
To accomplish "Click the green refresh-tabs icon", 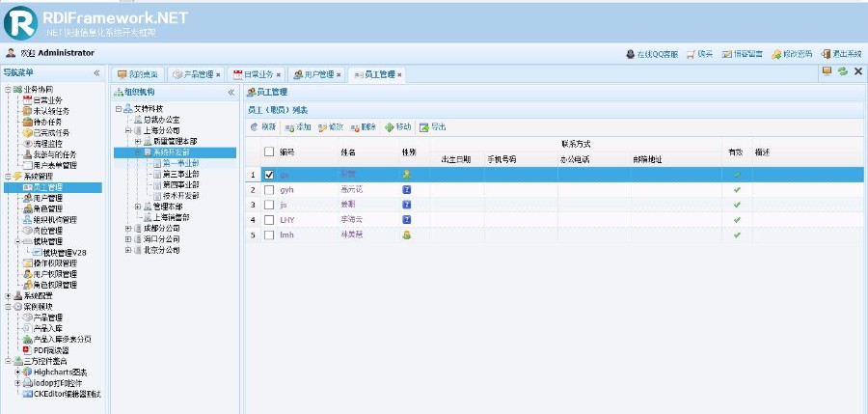I will [843, 71].
